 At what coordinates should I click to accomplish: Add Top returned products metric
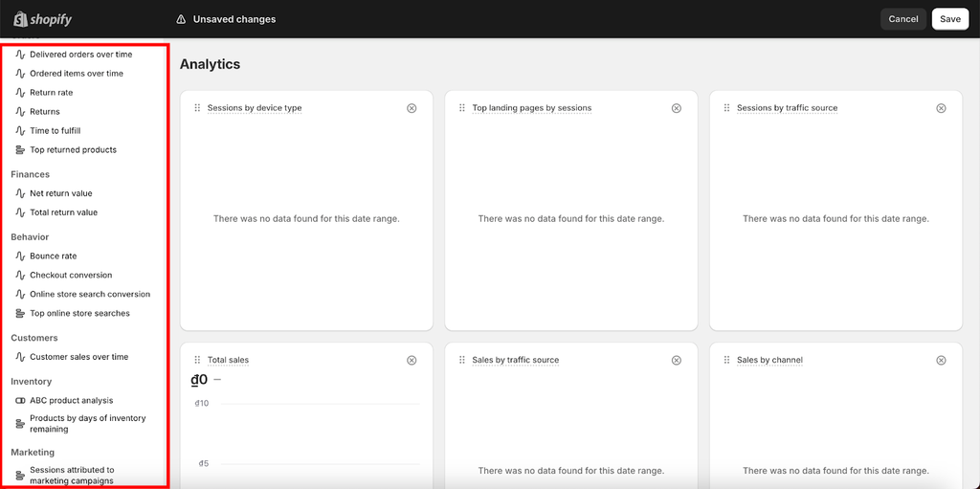(x=73, y=150)
